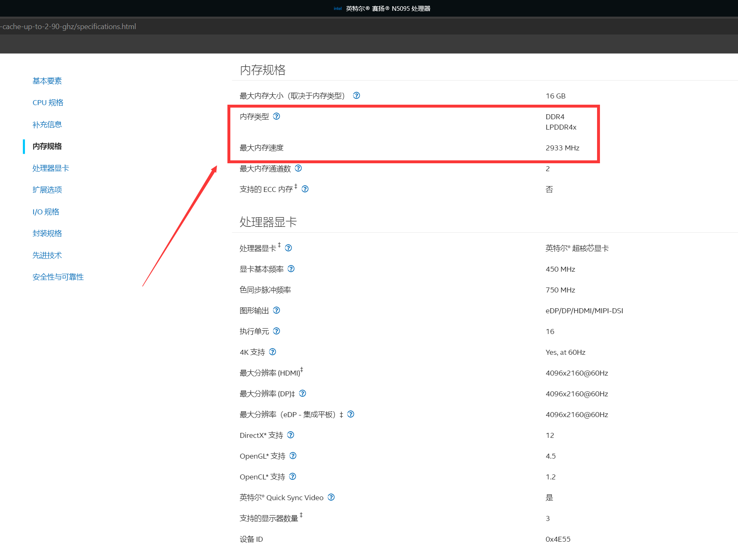Open 扩展选项 section
The image size is (738, 560).
point(47,190)
